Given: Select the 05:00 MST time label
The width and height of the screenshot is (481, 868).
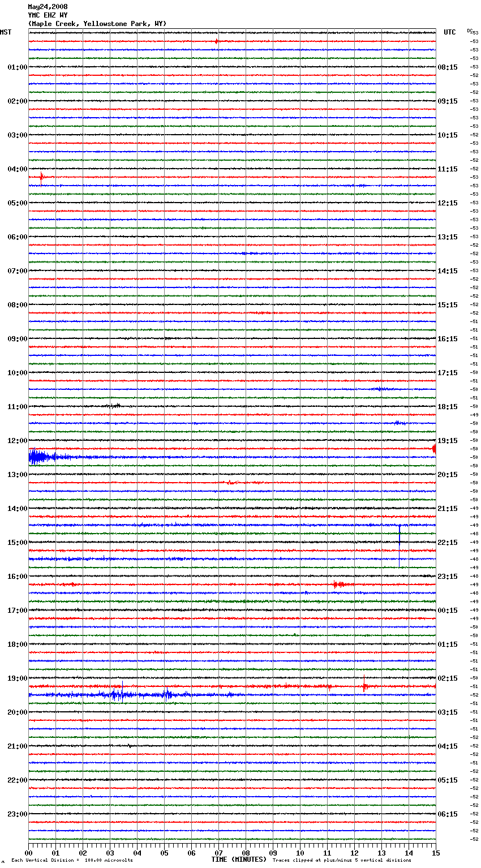Looking at the screenshot, I should click(18, 203).
